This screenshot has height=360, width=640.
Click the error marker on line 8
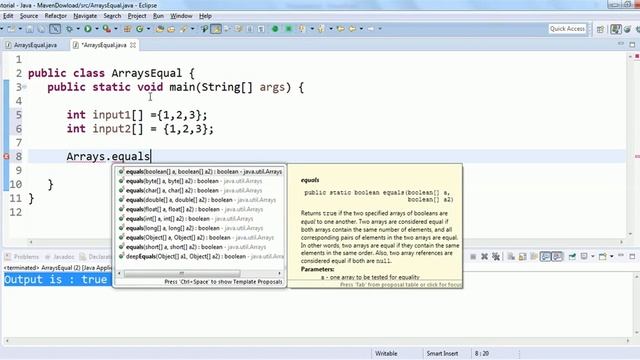tap(6, 156)
